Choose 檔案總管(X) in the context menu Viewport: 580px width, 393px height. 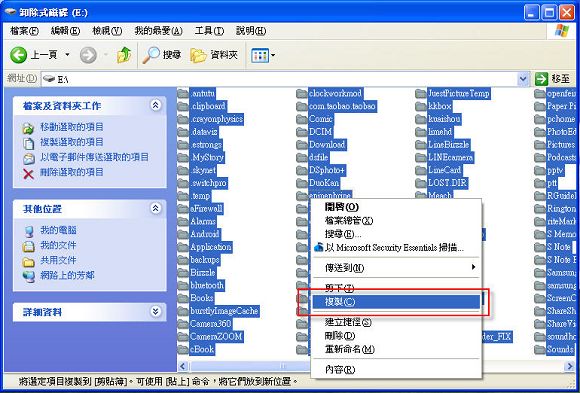396,221
